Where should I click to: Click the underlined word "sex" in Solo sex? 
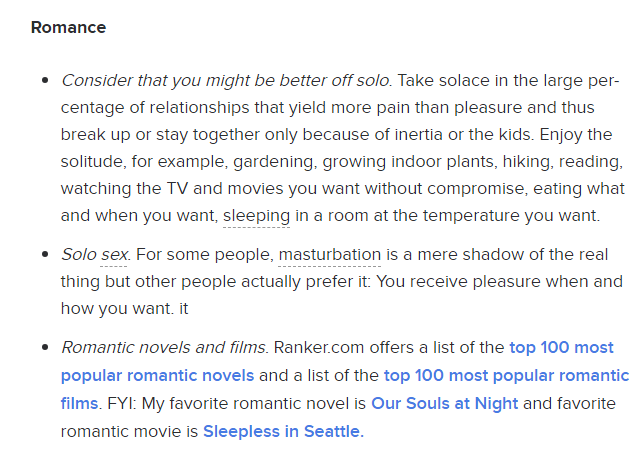pyautogui.click(x=114, y=255)
